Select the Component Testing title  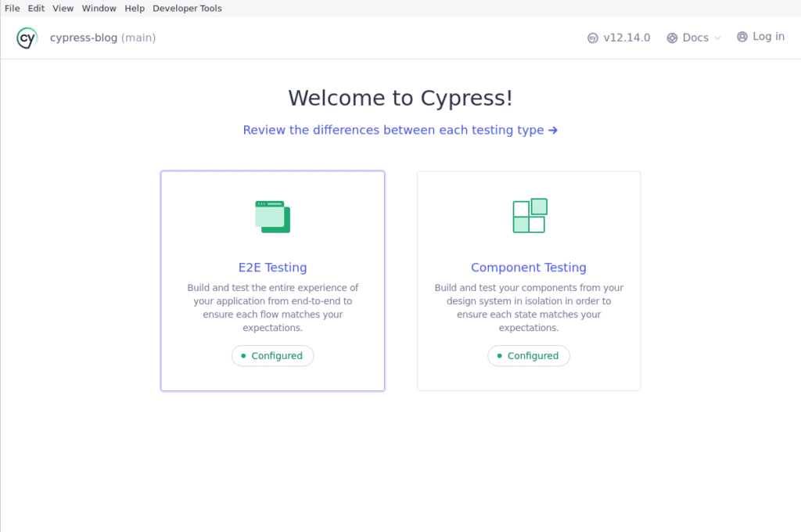pyautogui.click(x=529, y=268)
